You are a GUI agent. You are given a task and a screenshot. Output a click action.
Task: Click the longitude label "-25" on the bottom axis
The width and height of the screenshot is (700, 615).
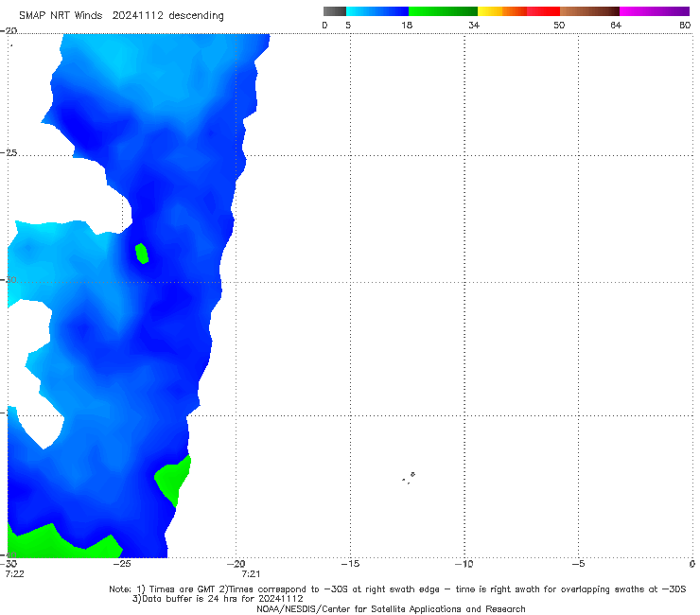(x=122, y=564)
